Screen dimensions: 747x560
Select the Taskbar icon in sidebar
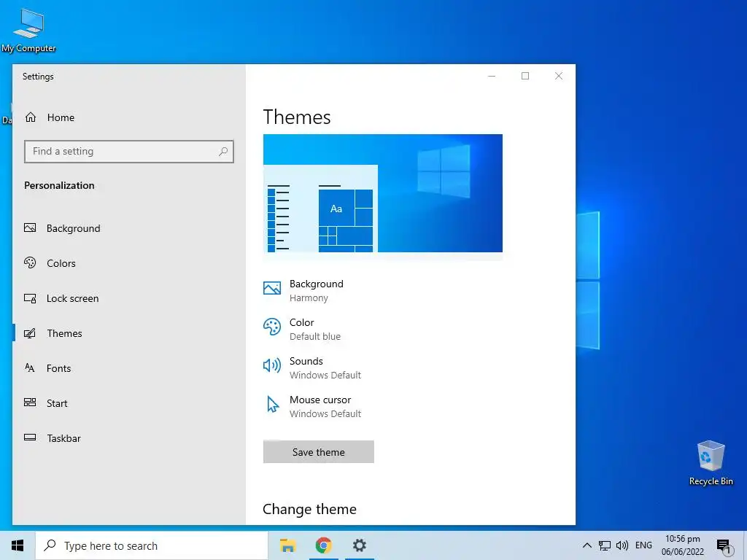coord(30,437)
